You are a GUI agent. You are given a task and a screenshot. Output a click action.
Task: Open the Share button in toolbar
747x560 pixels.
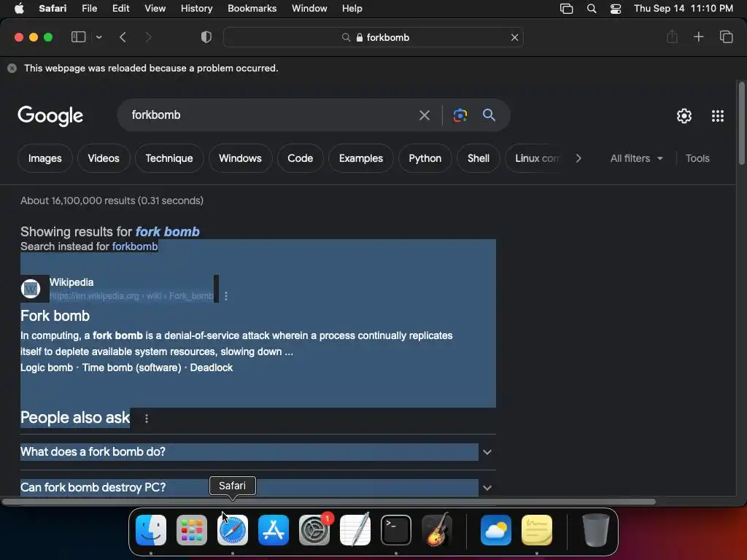pos(672,36)
